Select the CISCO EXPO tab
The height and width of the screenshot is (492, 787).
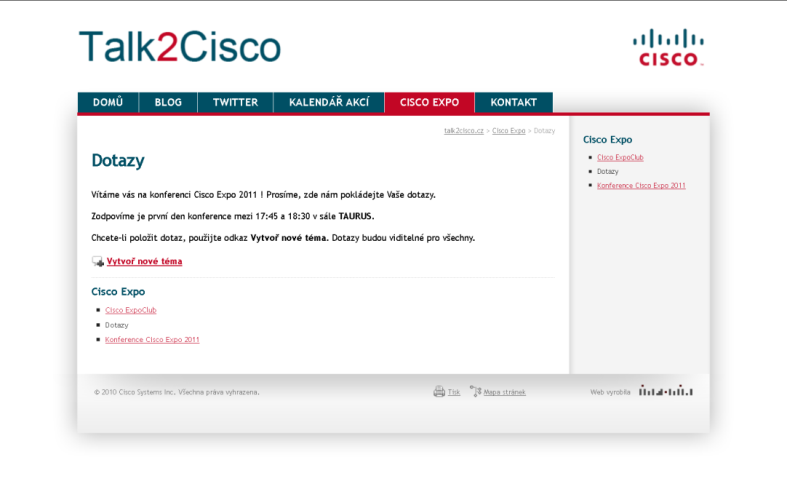pos(430,102)
